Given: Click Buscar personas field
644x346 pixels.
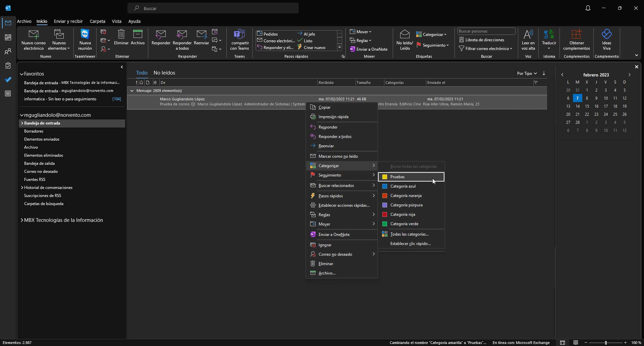Looking at the screenshot, I should pos(486,31).
